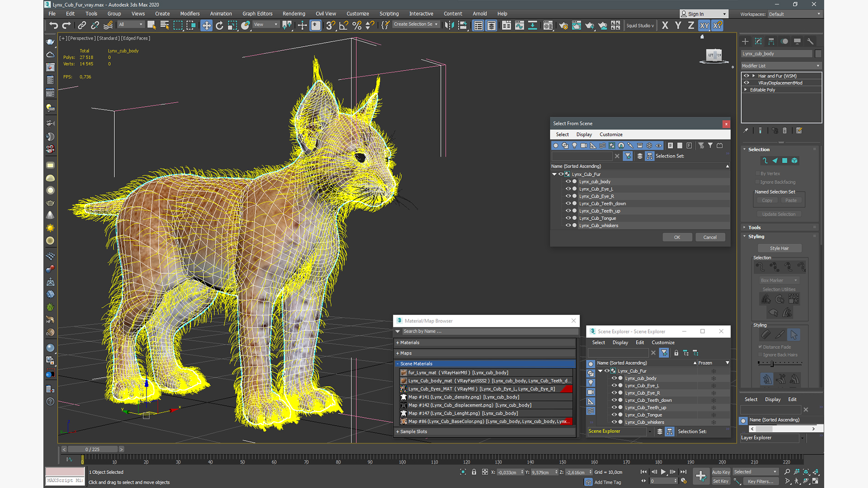Image resolution: width=868 pixels, height=488 pixels.
Task: Click the Select tab in Select From Scene dialog
Action: (561, 134)
